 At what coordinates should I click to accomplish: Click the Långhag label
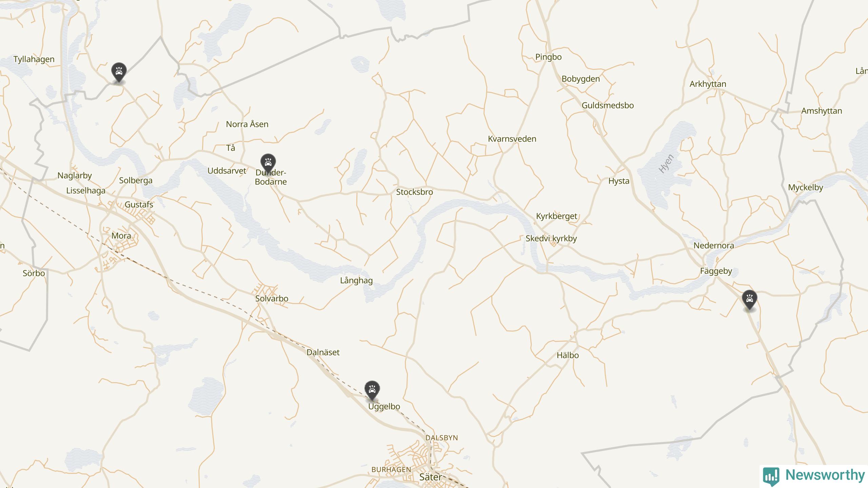tap(356, 281)
